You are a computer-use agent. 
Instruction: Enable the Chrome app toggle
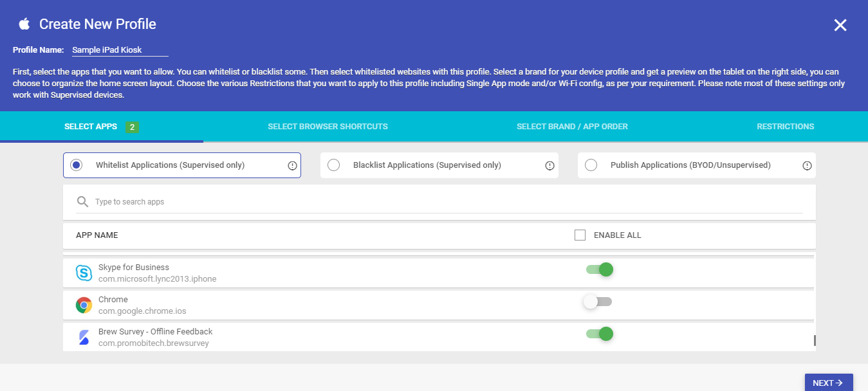tap(598, 302)
